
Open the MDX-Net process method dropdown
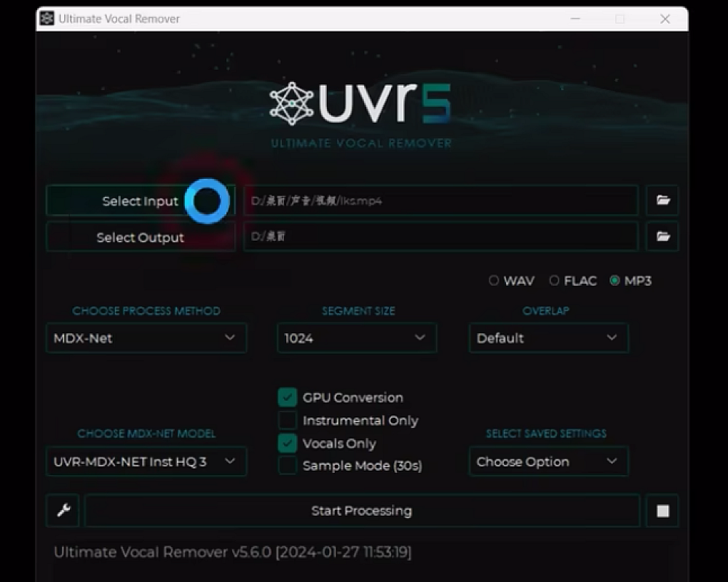146,338
